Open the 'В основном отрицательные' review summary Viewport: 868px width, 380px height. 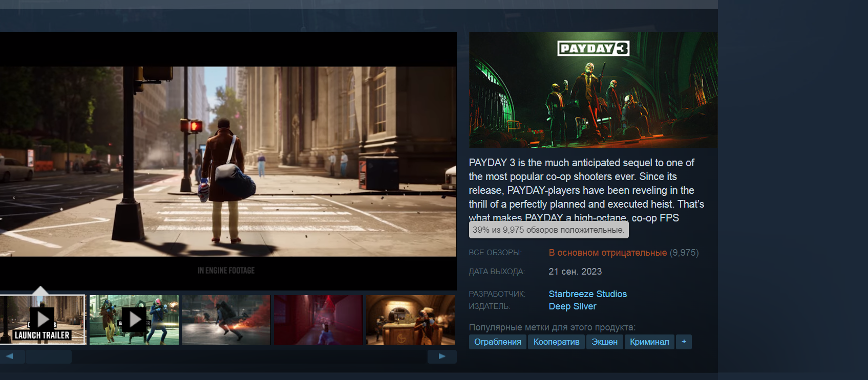[607, 253]
